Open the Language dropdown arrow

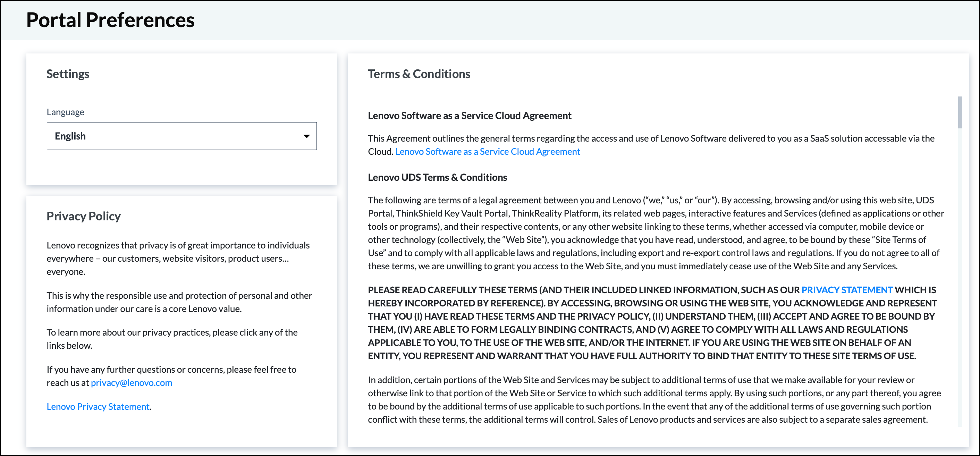(x=306, y=136)
